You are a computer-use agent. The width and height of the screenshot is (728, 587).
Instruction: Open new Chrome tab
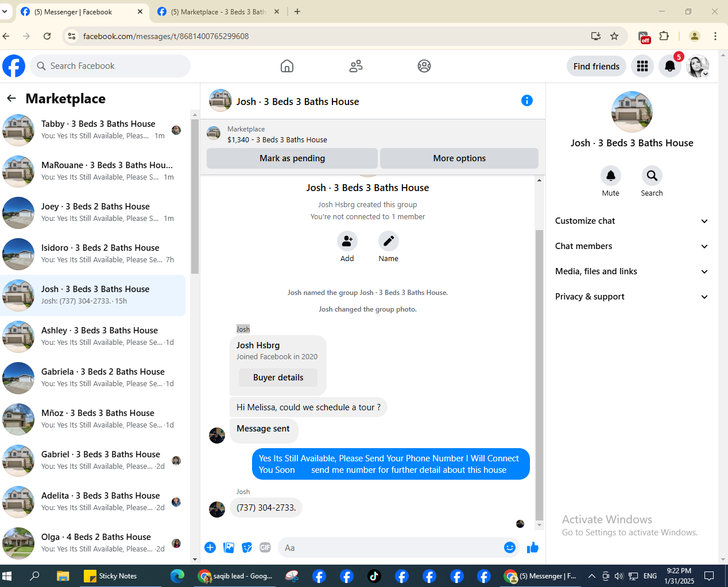297,11
